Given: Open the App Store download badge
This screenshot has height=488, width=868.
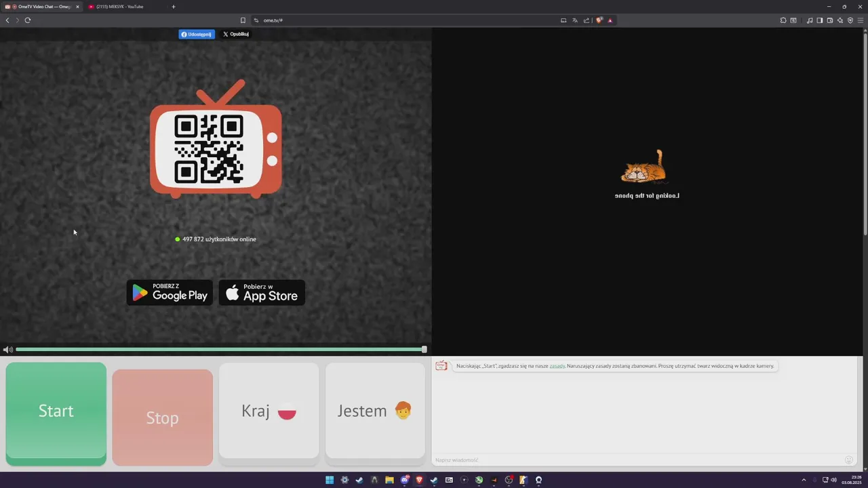Looking at the screenshot, I should (262, 292).
